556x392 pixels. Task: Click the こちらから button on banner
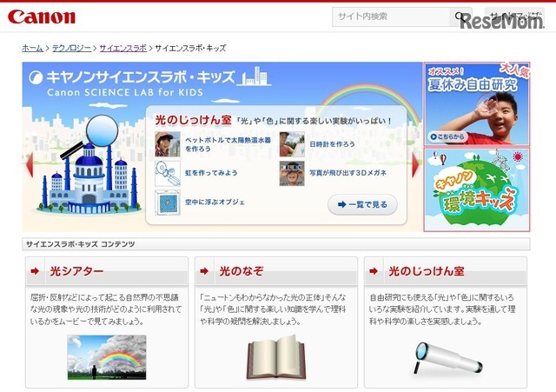pos(447,136)
